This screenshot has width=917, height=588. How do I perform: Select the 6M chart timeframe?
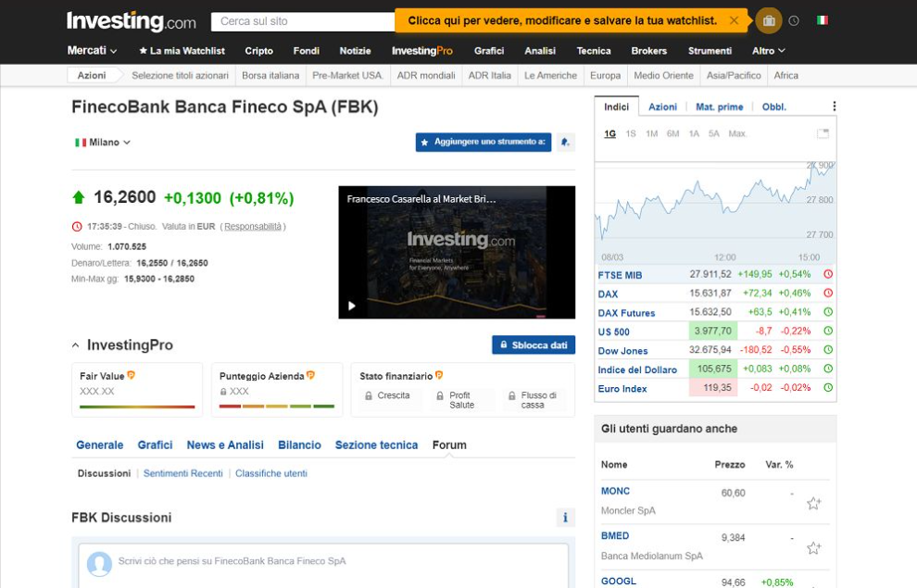point(673,134)
